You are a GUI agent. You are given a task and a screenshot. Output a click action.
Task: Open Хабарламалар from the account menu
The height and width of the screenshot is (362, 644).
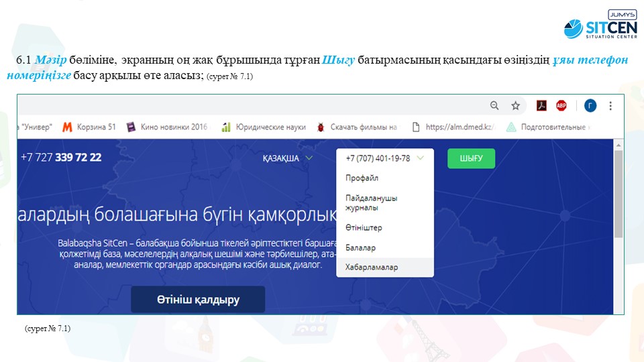(x=371, y=267)
